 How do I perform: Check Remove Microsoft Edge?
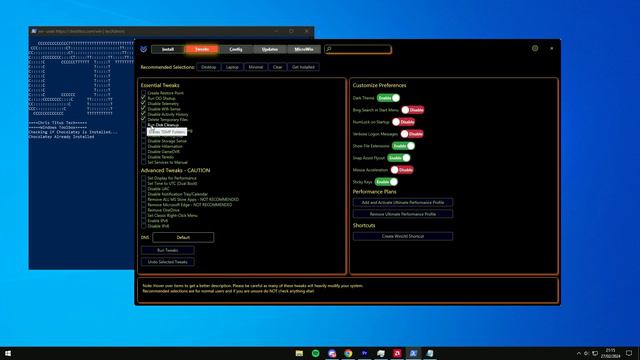pyautogui.click(x=143, y=205)
